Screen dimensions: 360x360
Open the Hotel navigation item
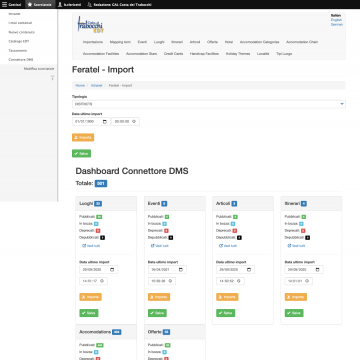pos(229,42)
